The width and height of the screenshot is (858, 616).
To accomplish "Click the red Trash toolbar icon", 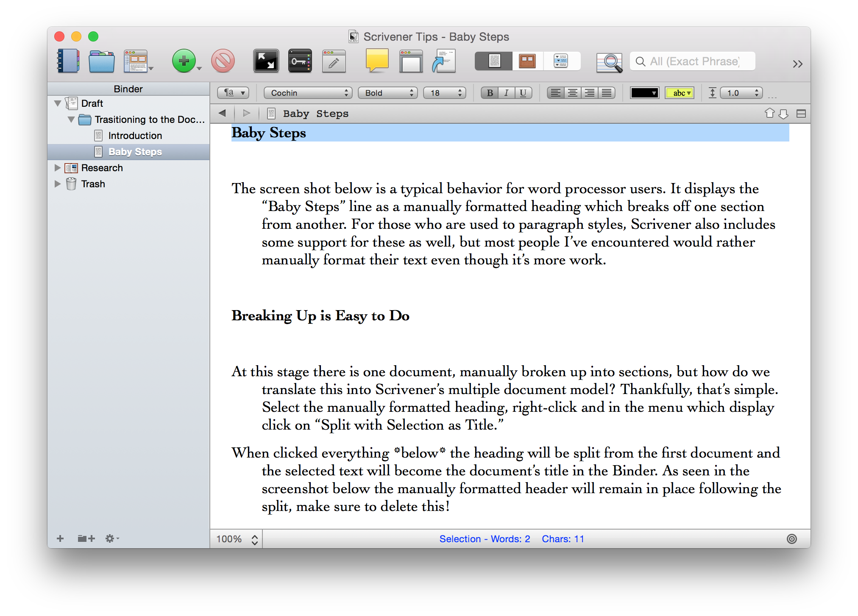I will (x=223, y=61).
